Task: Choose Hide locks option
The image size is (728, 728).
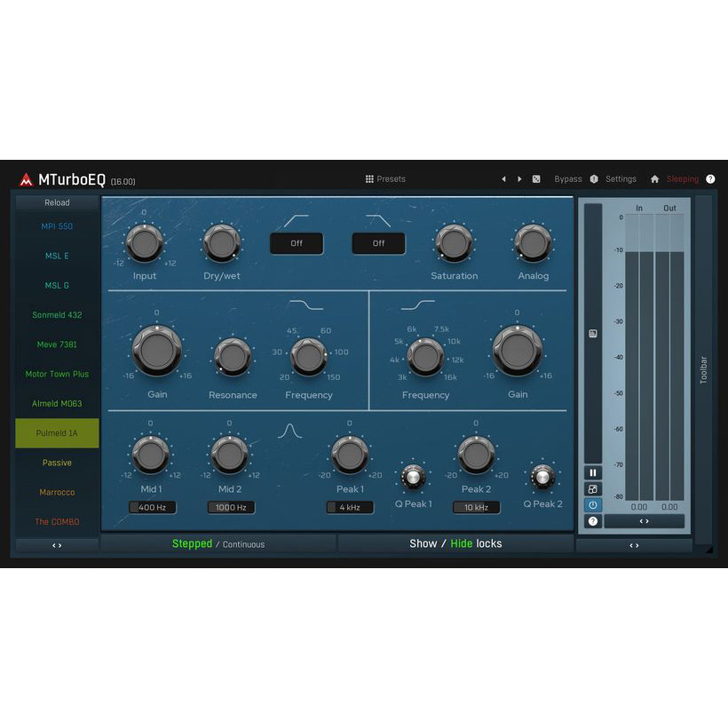Action: coord(462,543)
